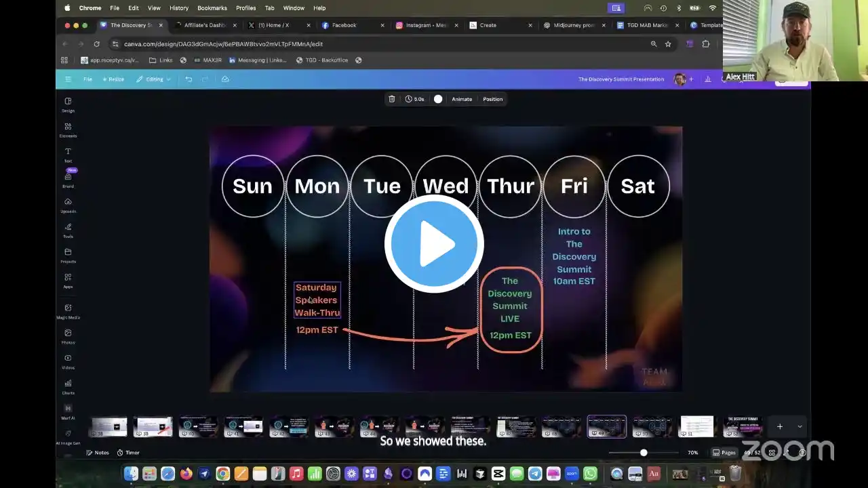Click the presentation title "The Discovery Summit Presentation"
The height and width of the screenshot is (488, 868).
(621, 79)
